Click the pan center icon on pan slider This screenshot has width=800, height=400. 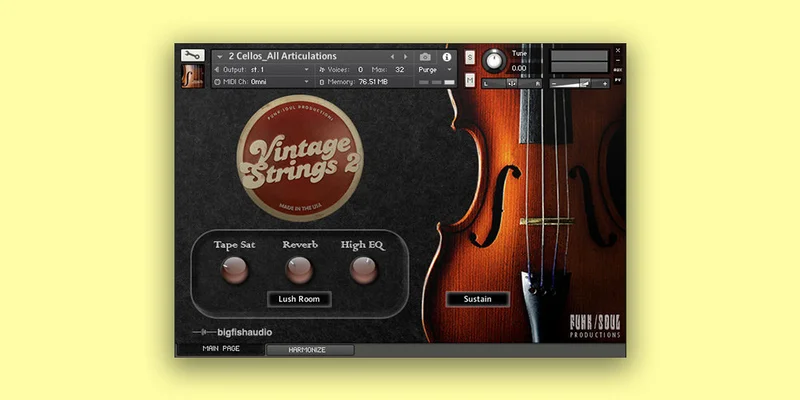coord(512,83)
